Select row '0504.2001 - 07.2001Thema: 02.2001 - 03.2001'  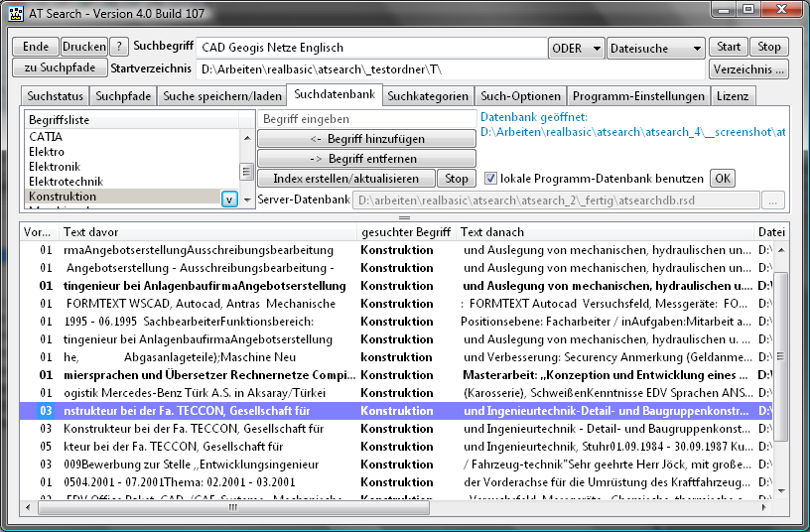tap(396, 482)
